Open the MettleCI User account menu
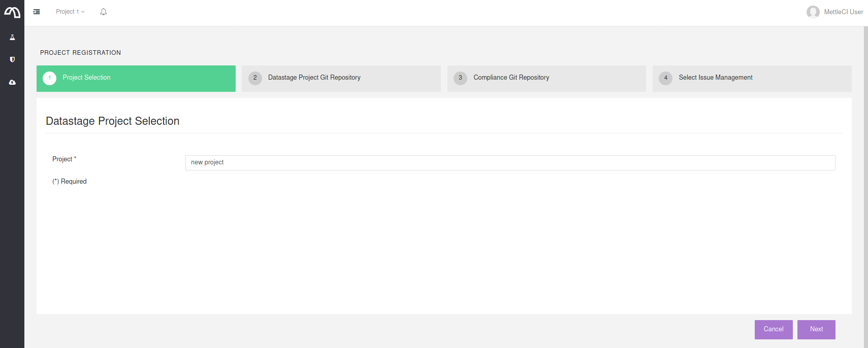Screen dimensions: 868x348 coord(843,12)
